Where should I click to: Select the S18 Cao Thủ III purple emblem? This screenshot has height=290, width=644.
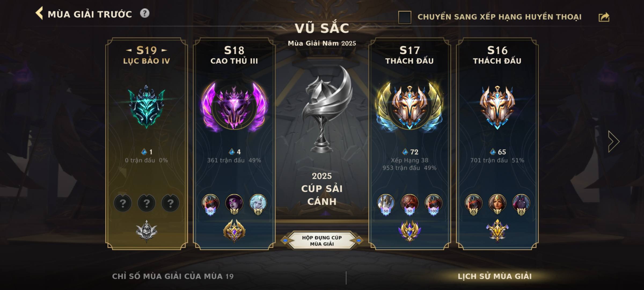point(234,107)
